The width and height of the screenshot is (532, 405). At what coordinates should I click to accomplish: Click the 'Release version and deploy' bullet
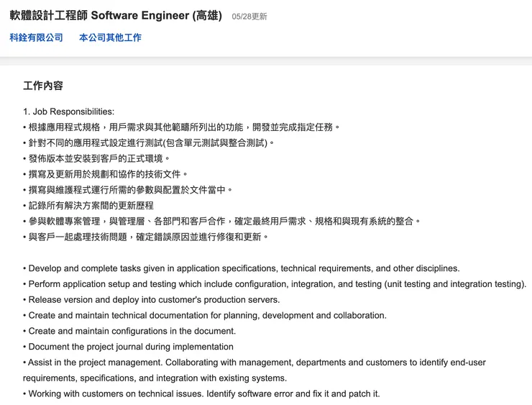tap(152, 300)
